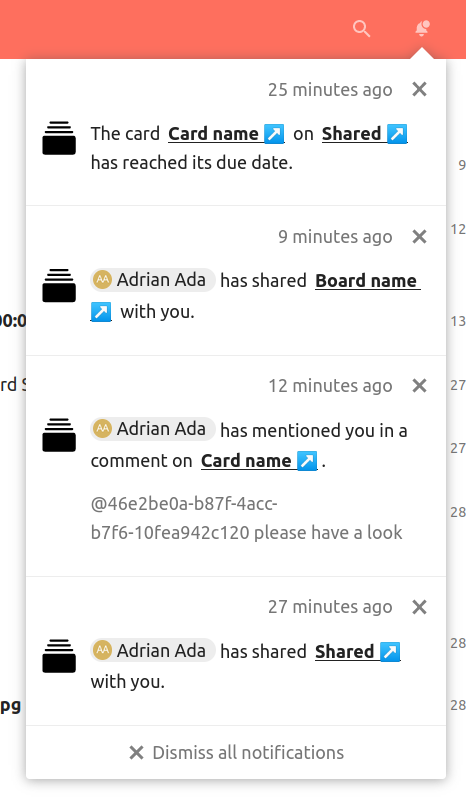Dismiss the 27 minutes ago notification
The image size is (466, 802).
click(419, 607)
